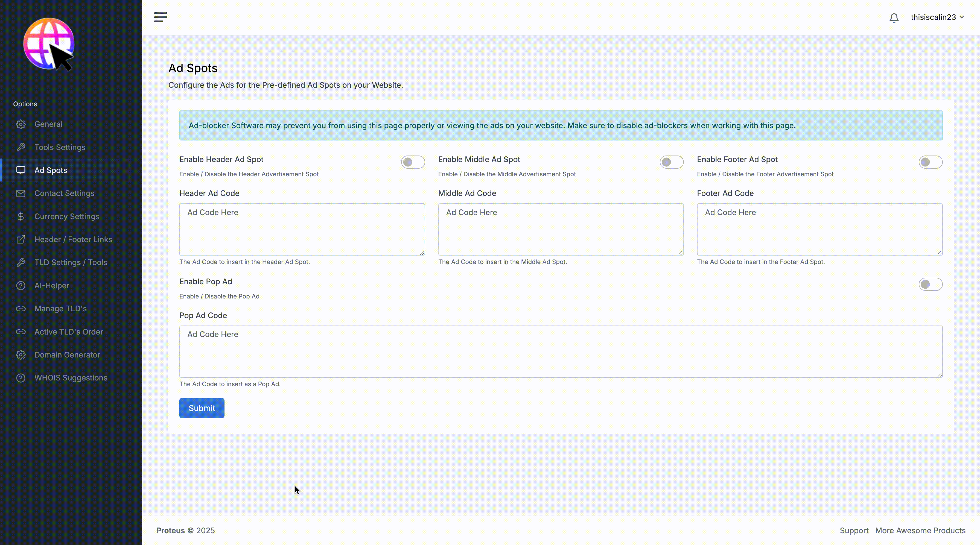This screenshot has height=545, width=980.
Task: Expand the hamburger menu icon
Action: point(161,17)
